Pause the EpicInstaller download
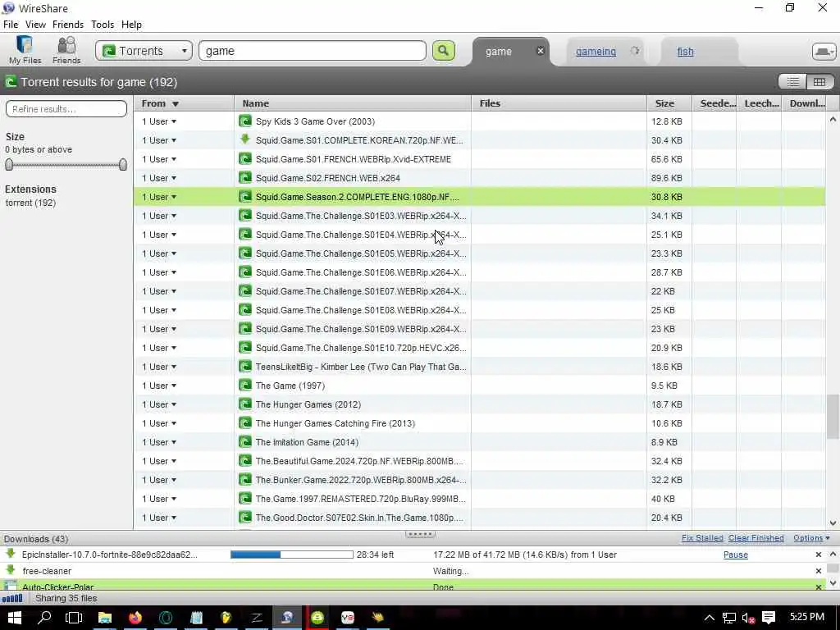The image size is (840, 630). (x=736, y=555)
